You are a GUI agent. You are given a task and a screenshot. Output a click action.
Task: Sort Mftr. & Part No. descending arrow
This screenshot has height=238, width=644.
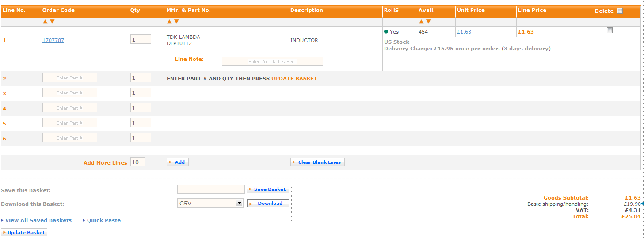tap(176, 22)
